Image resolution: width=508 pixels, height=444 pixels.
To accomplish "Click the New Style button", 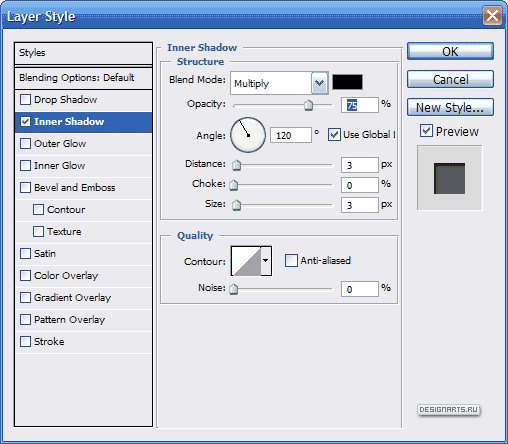I will 450,107.
